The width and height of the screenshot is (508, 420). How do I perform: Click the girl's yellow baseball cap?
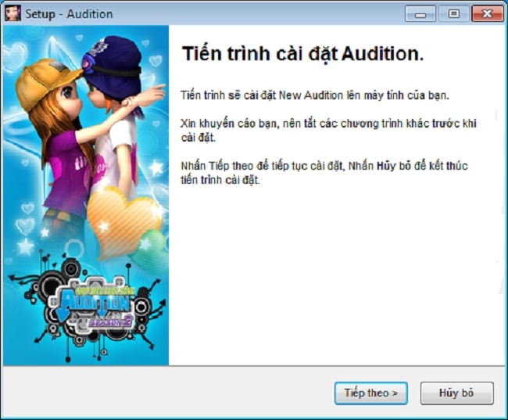45,81
